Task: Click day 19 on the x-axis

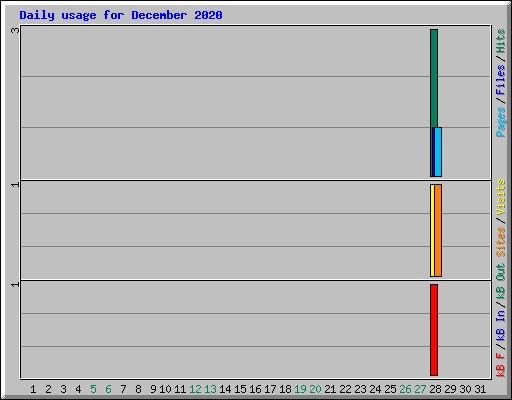Action: pos(300,389)
